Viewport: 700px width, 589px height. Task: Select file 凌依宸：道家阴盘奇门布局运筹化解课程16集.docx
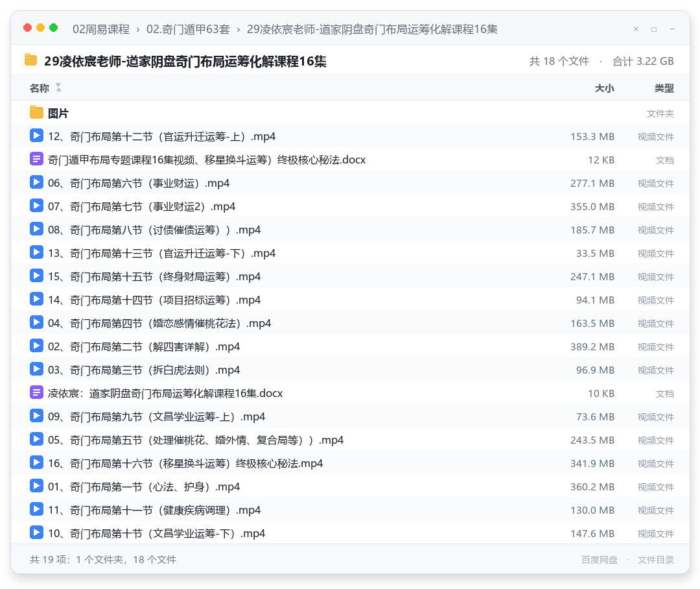165,394
